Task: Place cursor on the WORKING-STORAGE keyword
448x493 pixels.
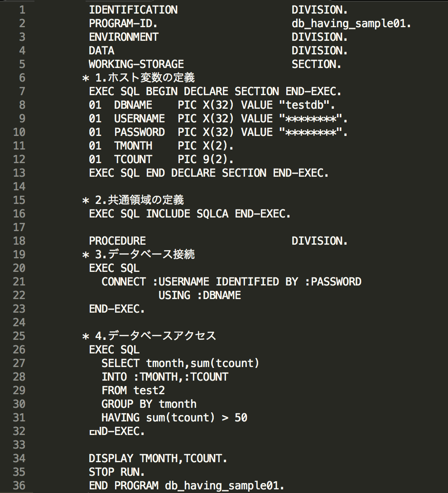Action: click(136, 64)
